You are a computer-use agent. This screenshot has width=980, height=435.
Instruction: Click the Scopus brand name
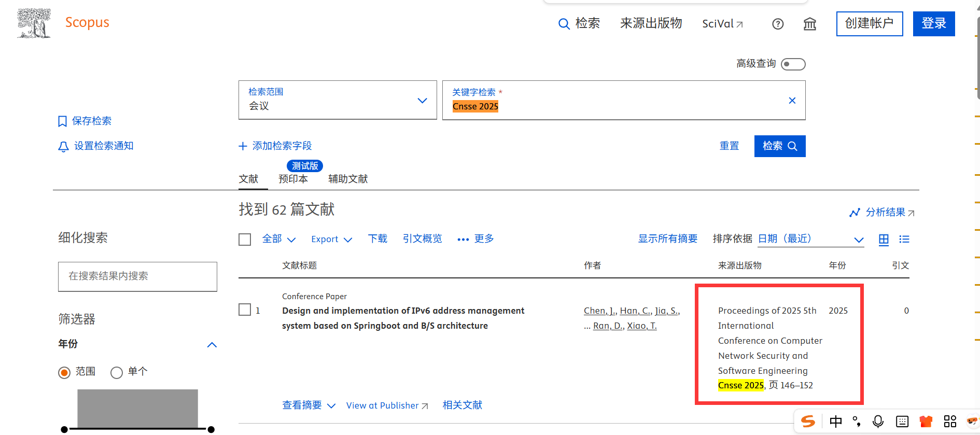point(87,23)
